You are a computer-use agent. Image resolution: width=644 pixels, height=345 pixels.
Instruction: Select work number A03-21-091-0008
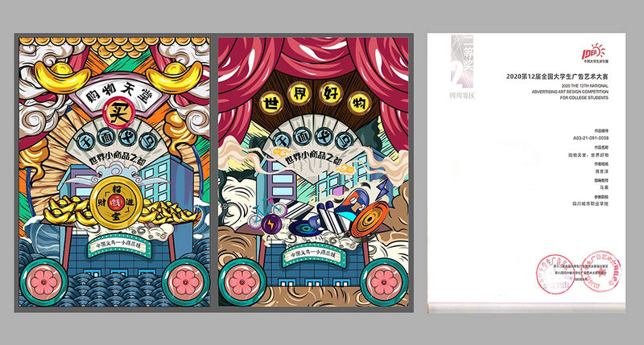pyautogui.click(x=591, y=138)
